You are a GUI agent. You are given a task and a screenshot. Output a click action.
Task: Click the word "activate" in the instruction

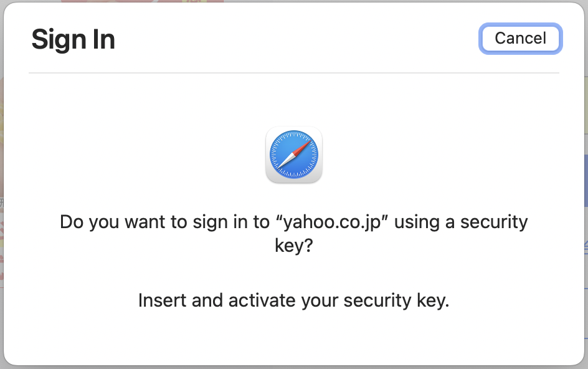(262, 300)
